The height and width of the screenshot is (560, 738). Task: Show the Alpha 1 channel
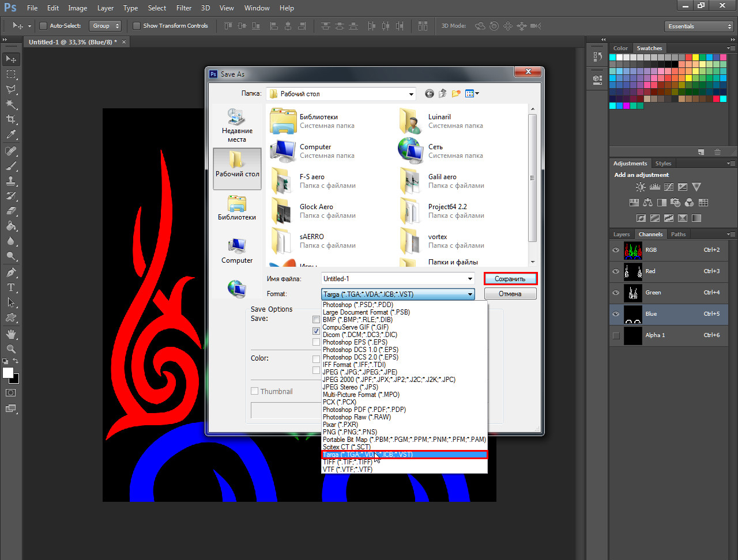click(616, 335)
